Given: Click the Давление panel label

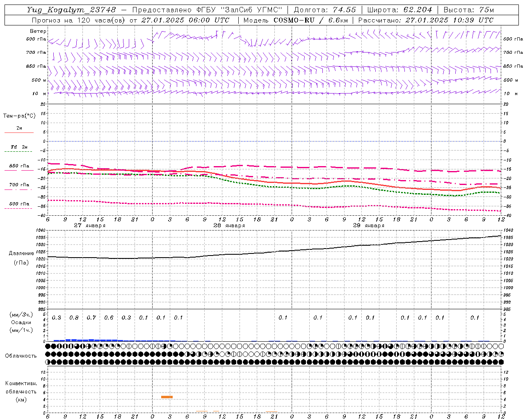Looking at the screenshot, I should [x=21, y=253].
